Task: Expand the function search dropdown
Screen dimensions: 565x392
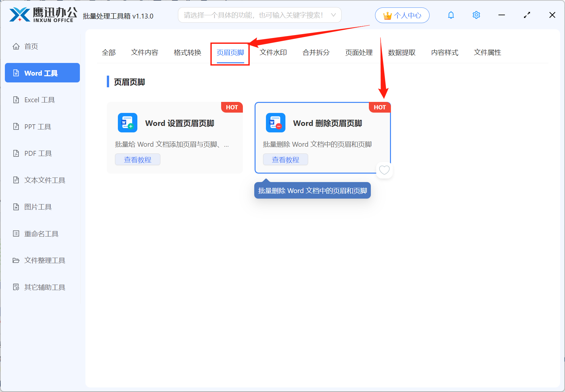Action: coord(333,15)
